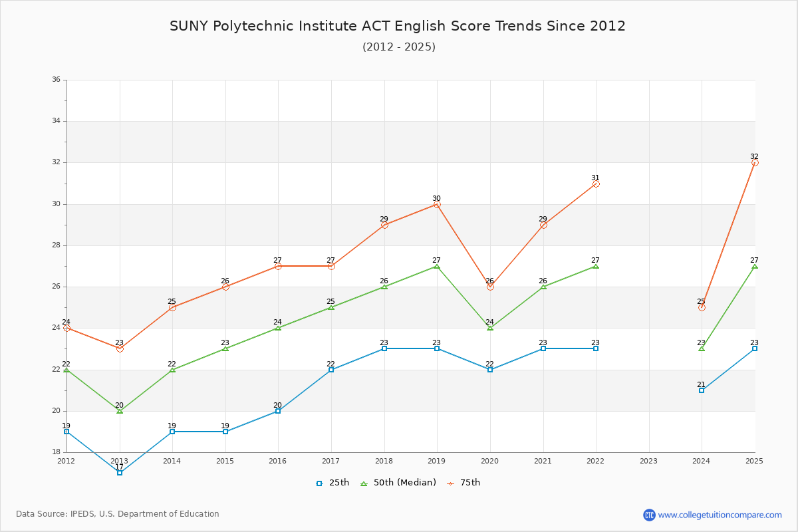Select the 2021 median triangle labeled 26
798x532 pixels.
tap(543, 287)
